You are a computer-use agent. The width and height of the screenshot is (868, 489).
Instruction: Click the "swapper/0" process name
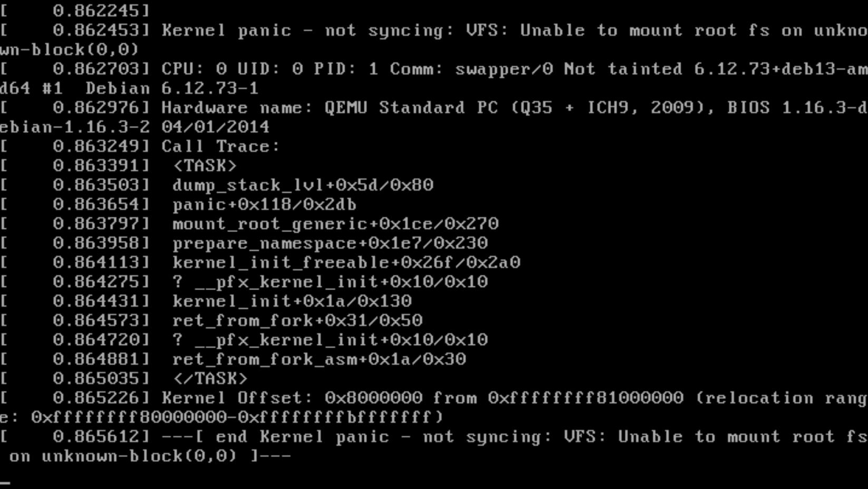[x=504, y=69]
